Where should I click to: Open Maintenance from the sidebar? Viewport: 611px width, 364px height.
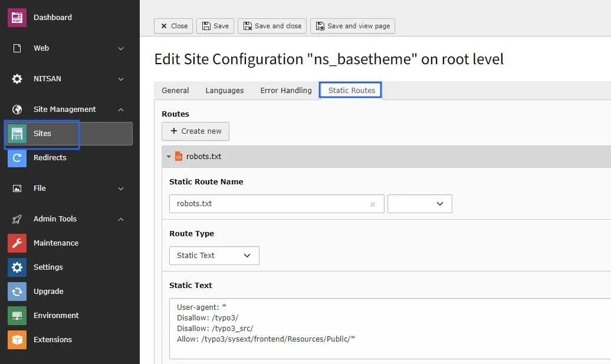click(x=56, y=243)
